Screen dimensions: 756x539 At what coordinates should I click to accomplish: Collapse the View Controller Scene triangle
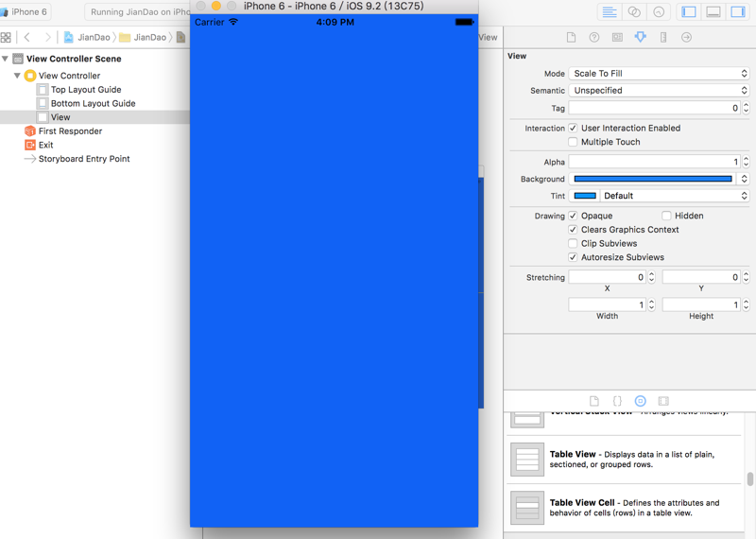tap(5, 59)
